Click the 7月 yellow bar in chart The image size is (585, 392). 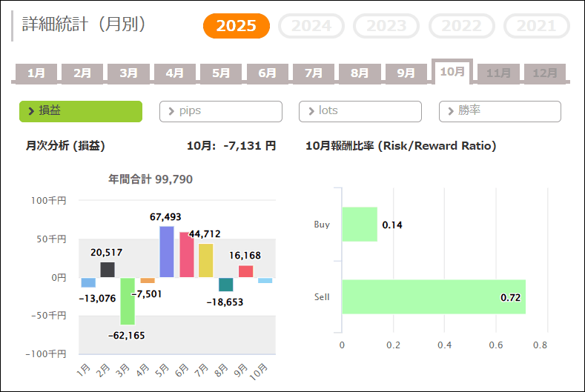coord(205,260)
